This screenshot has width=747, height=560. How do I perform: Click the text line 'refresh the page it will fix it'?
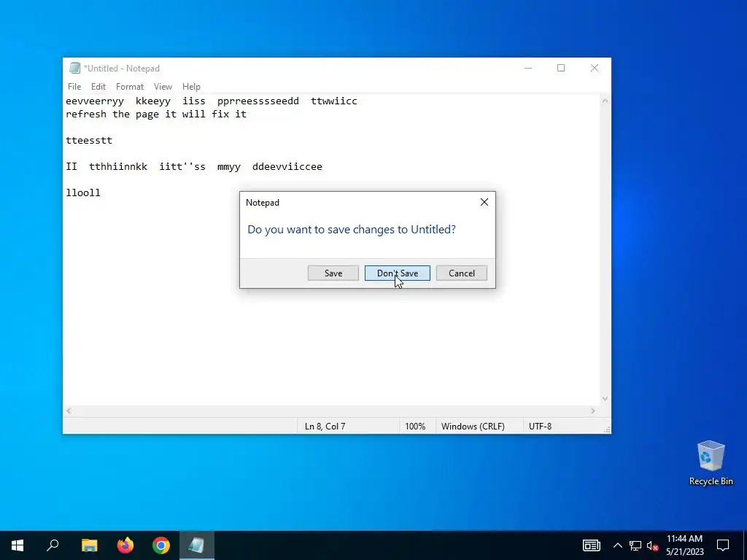tap(156, 114)
